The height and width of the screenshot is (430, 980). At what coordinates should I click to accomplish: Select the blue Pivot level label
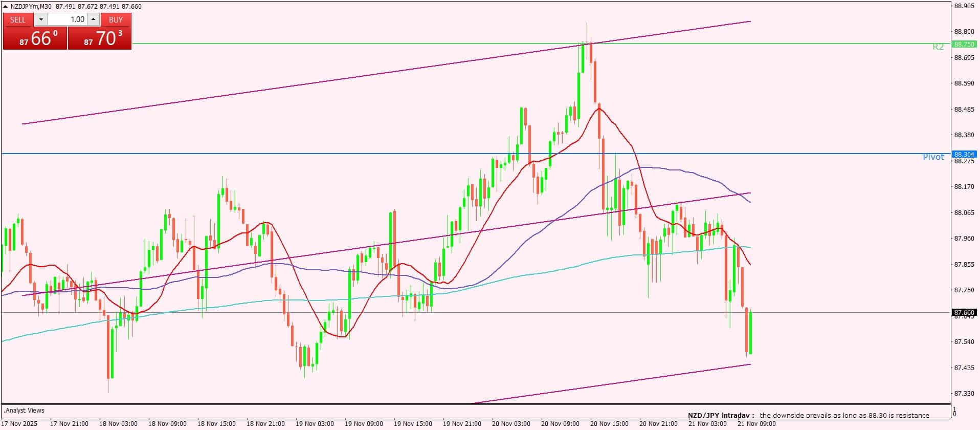pos(933,157)
